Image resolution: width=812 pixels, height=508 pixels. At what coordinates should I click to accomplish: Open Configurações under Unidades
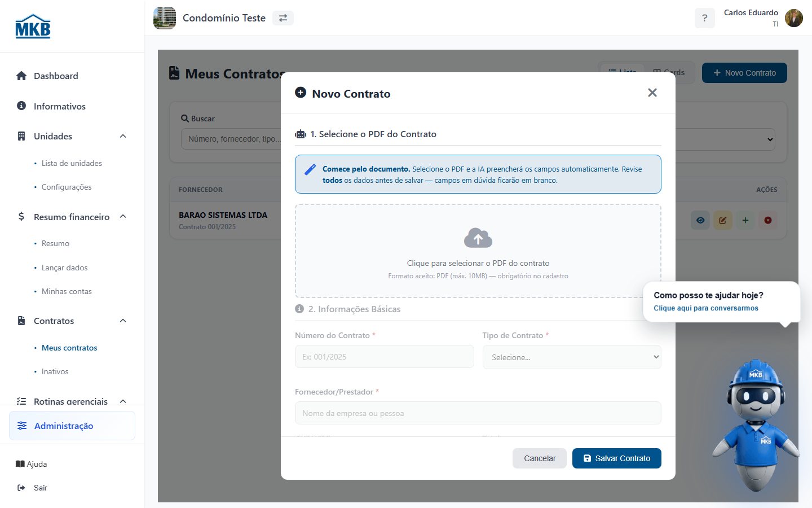67,187
